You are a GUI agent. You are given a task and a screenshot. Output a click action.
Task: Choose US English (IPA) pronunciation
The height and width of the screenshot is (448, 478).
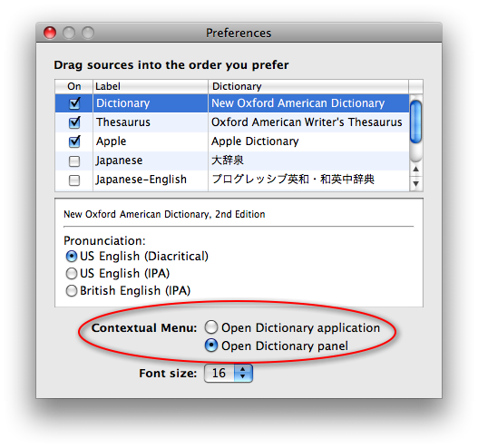pyautogui.click(x=72, y=273)
